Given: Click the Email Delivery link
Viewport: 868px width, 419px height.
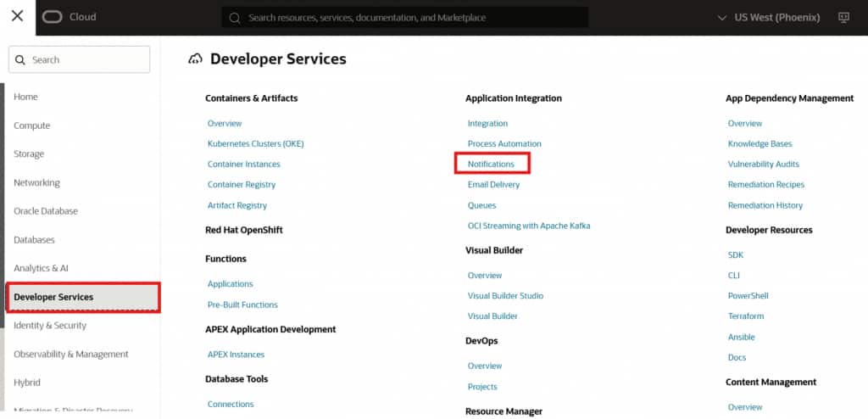Looking at the screenshot, I should click(x=493, y=184).
